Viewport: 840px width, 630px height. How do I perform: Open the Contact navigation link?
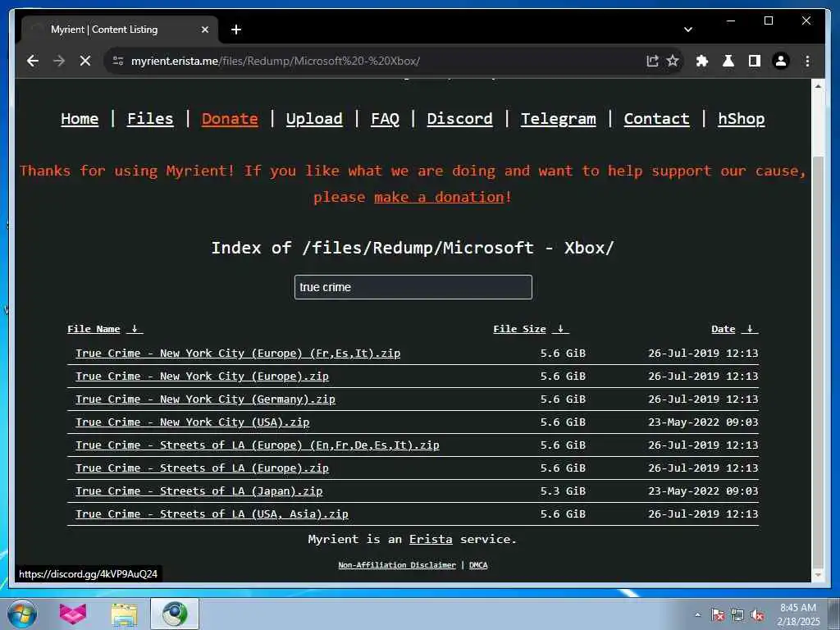[657, 119]
